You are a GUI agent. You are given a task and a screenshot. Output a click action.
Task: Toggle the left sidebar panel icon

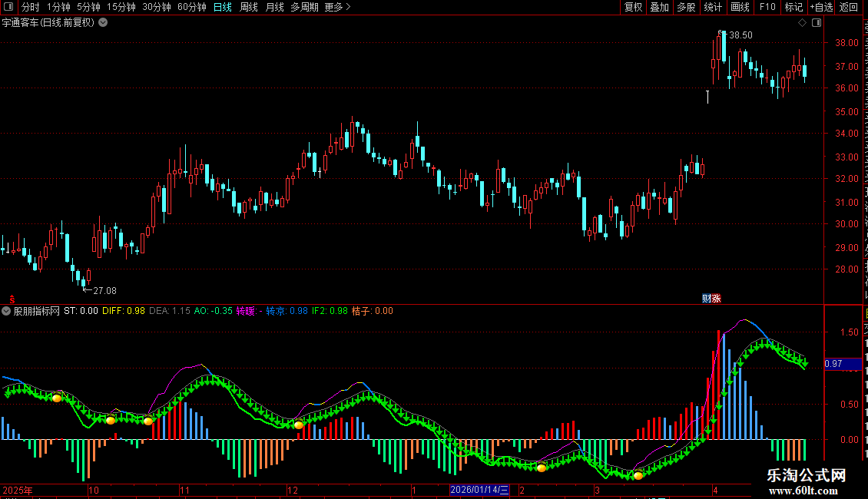tap(8, 7)
